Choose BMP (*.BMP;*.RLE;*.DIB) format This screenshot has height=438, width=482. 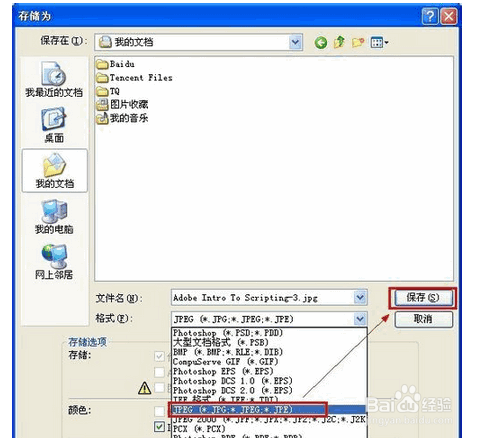[269, 352]
